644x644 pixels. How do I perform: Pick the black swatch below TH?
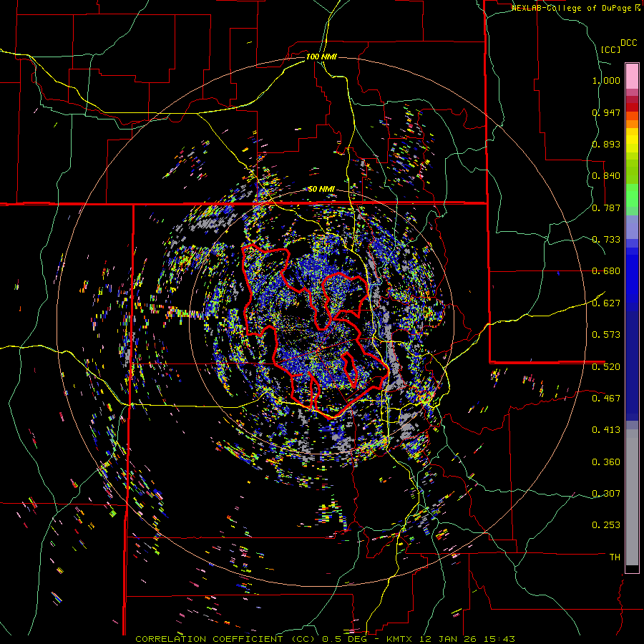click(x=632, y=570)
